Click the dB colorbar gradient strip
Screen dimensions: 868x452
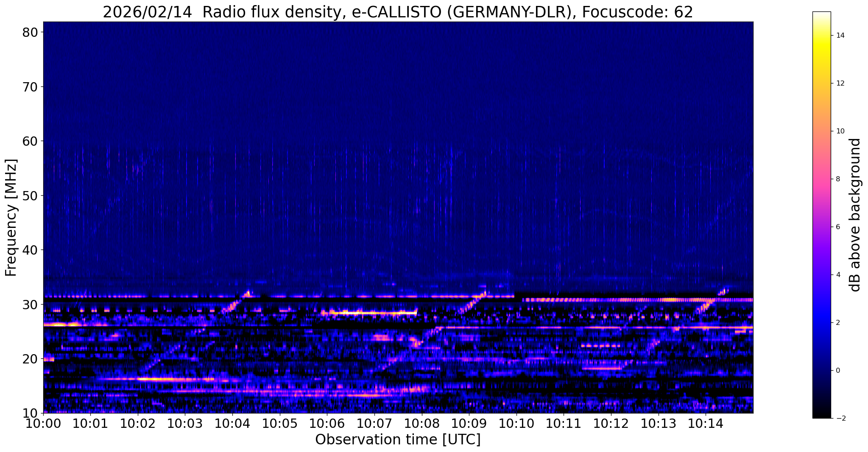tap(821, 215)
